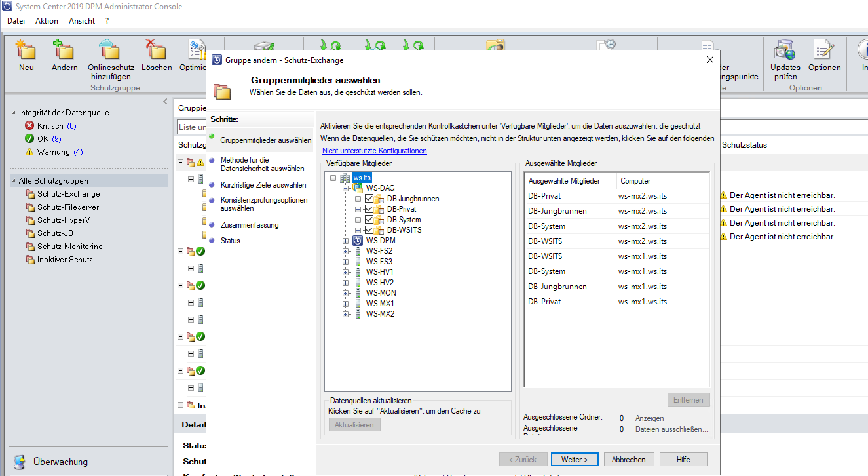Click the Warnung (4) count link
This screenshot has width=868, height=476.
click(x=78, y=152)
